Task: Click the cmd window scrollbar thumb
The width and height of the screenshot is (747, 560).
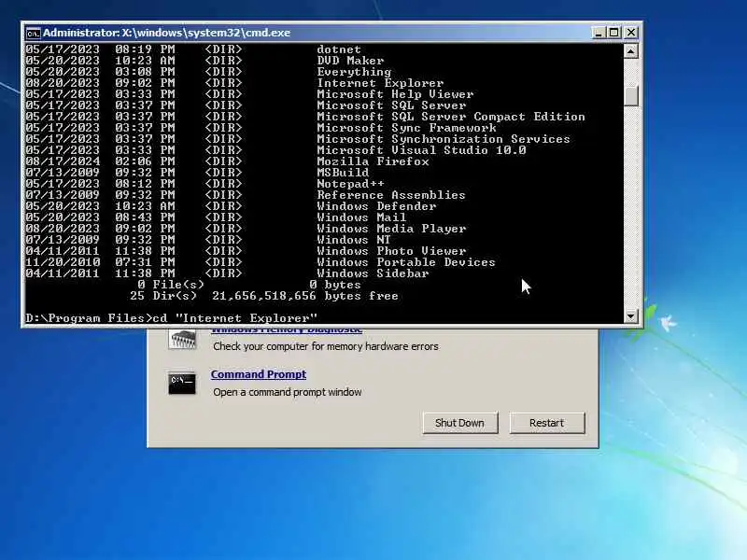Action: 631,96
